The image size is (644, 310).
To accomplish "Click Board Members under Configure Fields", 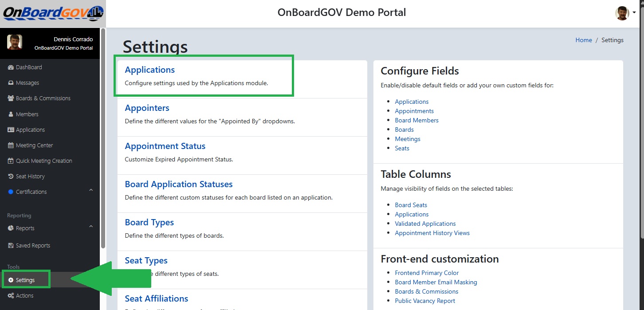I will pos(417,120).
